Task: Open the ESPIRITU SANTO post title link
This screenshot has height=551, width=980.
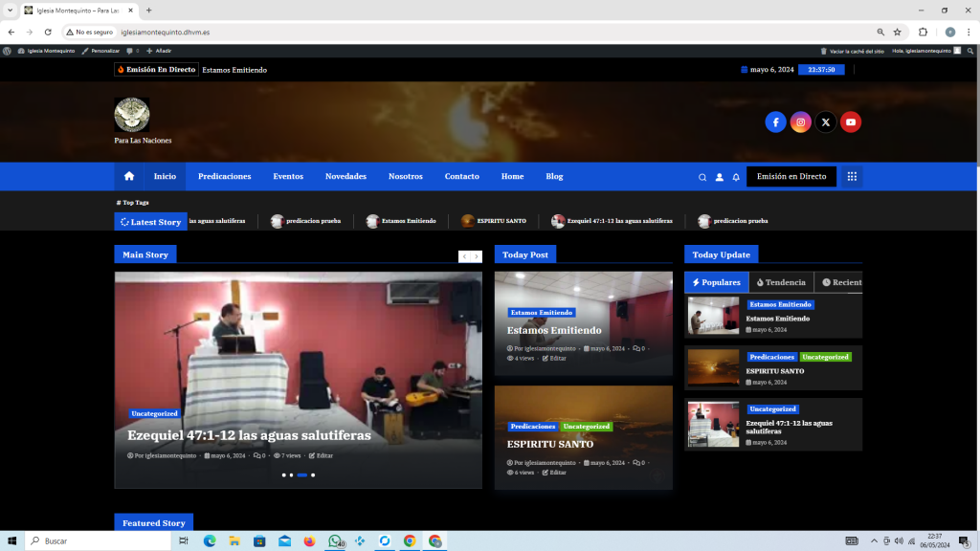Action: (550, 444)
